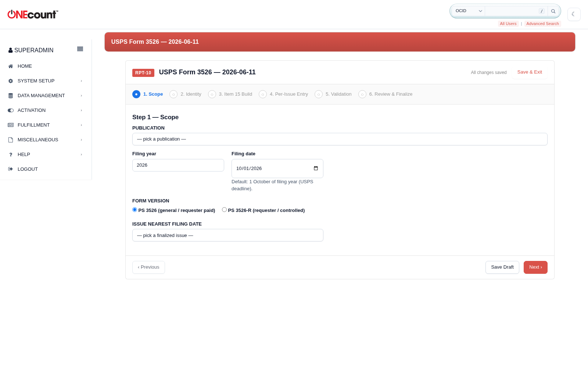
Task: Click the Step 1 — Scope heading
Action: pos(155,117)
